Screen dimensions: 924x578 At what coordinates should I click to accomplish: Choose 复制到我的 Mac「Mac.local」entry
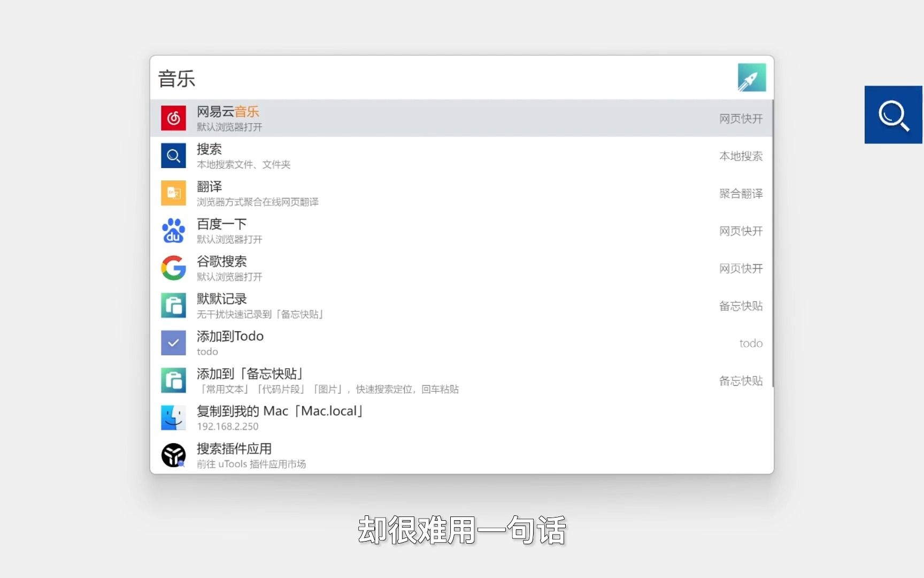pyautogui.click(x=374, y=417)
